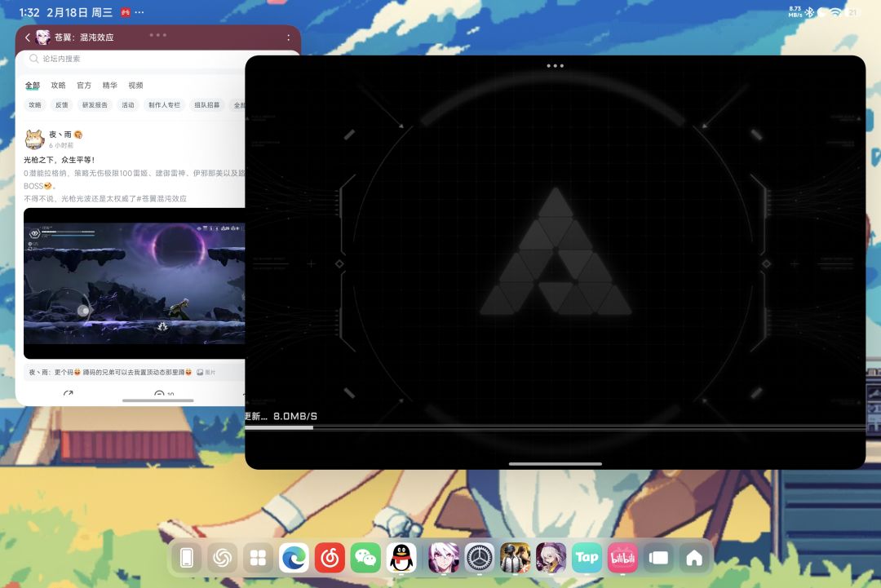Select the 制作人专栏 filter chip
The width and height of the screenshot is (881, 588).
(165, 105)
